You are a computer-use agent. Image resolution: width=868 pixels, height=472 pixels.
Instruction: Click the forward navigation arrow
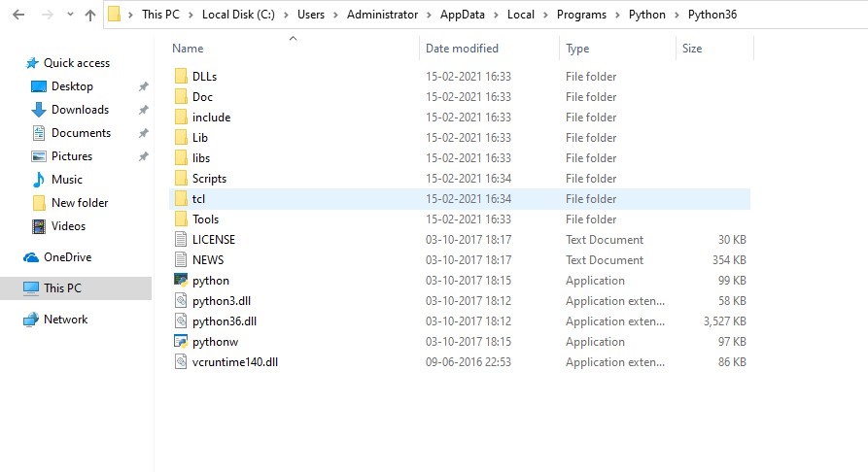(x=48, y=15)
